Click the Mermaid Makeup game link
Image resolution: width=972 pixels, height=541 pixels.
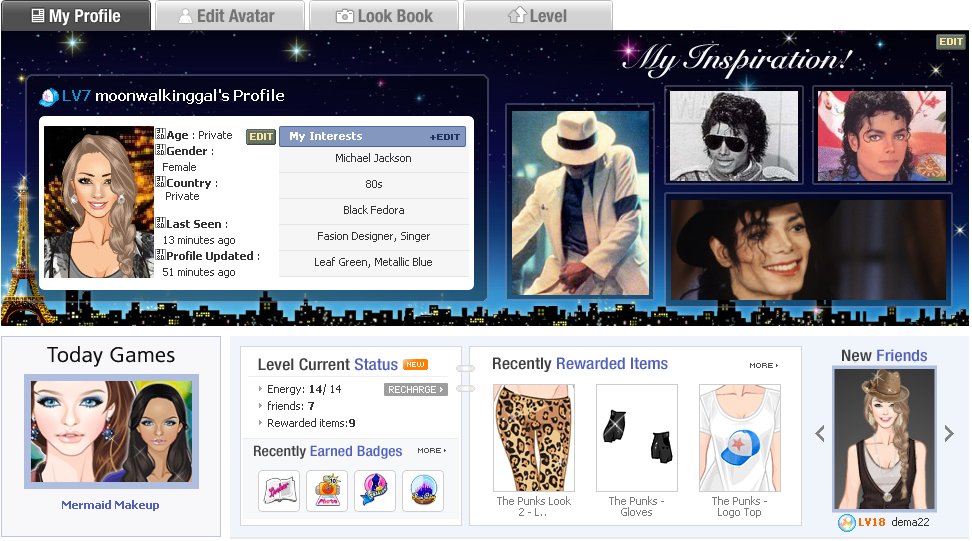(110, 505)
